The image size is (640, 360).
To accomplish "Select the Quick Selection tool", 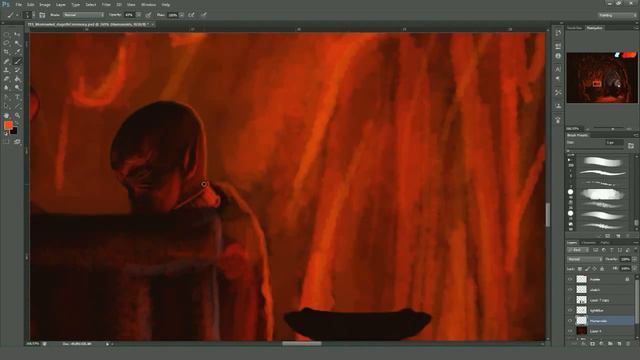I will point(17,43).
